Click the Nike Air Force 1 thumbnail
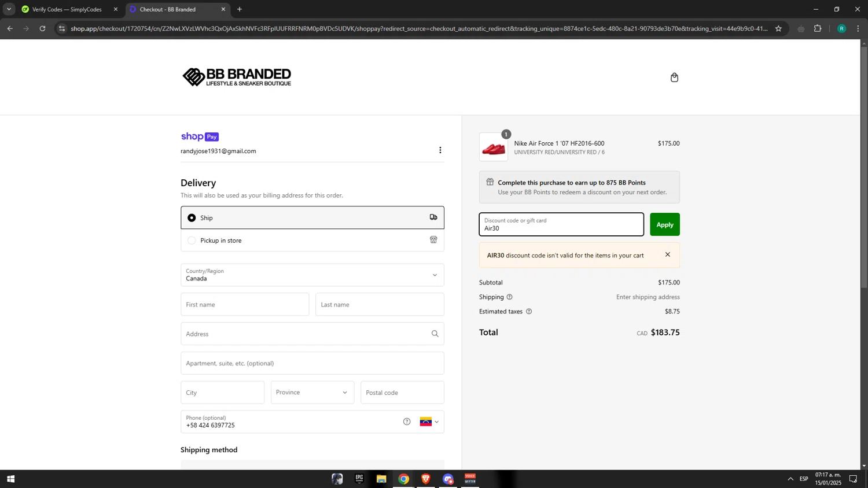The height and width of the screenshot is (488, 868). tap(494, 147)
